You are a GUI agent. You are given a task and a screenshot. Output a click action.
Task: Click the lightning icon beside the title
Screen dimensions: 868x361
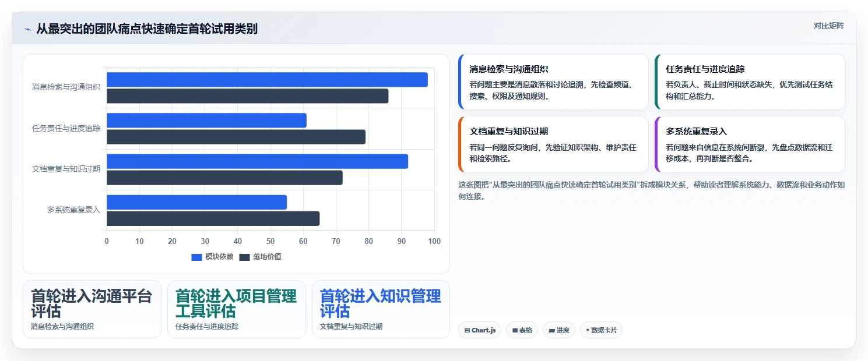27,29
